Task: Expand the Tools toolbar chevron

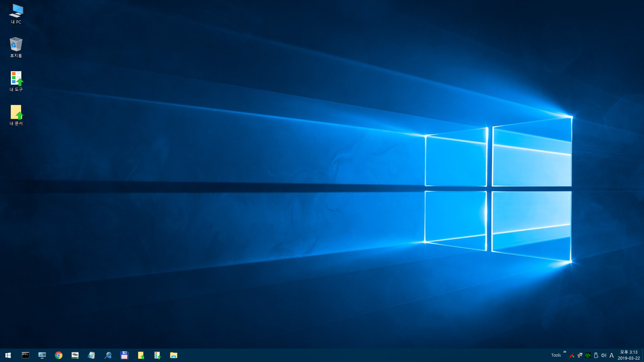Action: 565,352
